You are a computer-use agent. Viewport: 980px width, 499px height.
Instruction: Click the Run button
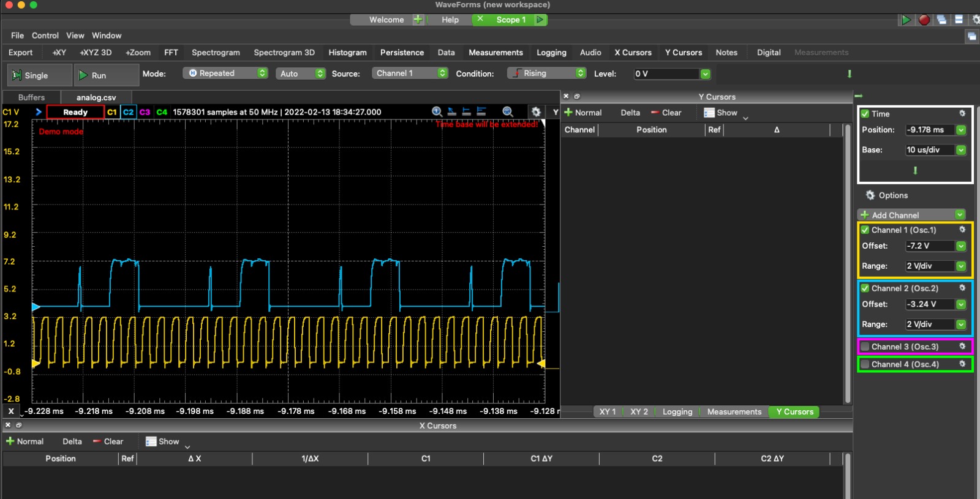(x=107, y=75)
